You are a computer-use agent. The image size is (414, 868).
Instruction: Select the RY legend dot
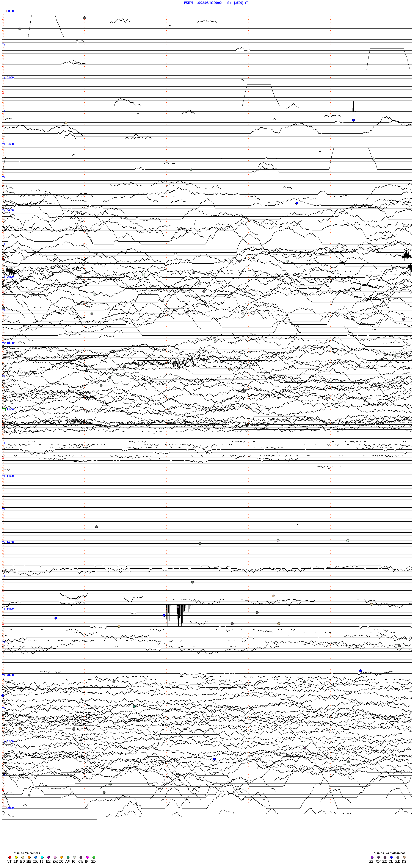click(385, 857)
